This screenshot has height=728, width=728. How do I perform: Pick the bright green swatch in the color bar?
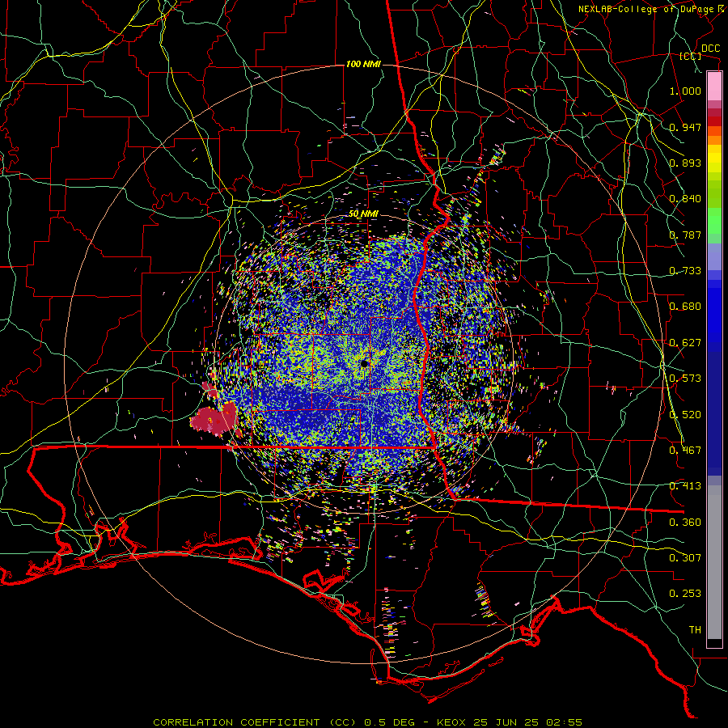714,221
